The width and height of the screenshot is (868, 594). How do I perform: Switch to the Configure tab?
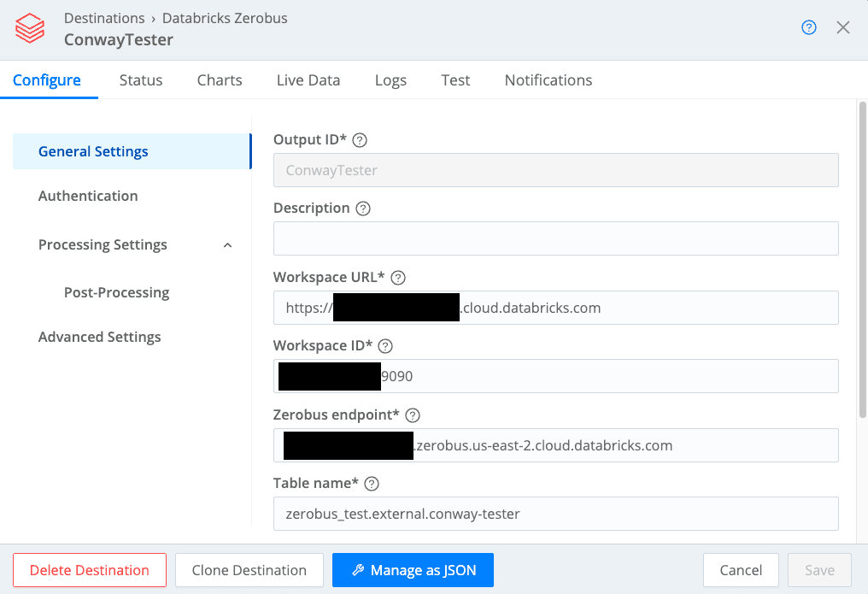tap(47, 80)
